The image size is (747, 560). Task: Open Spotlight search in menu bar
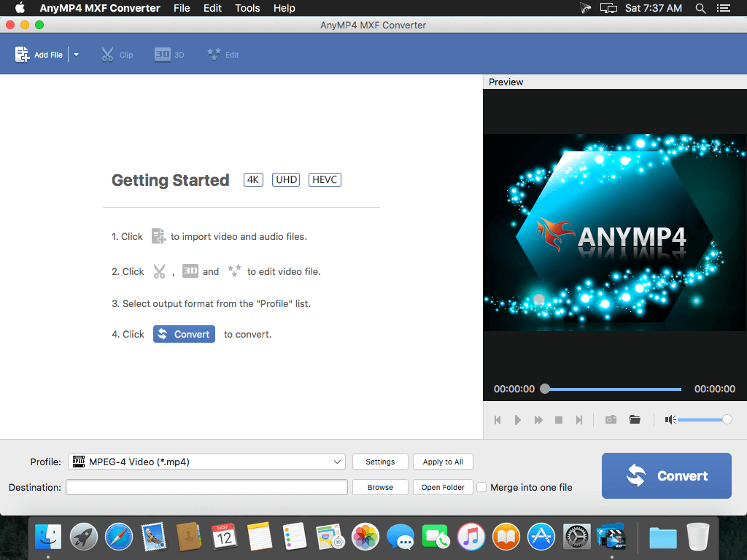[x=700, y=8]
